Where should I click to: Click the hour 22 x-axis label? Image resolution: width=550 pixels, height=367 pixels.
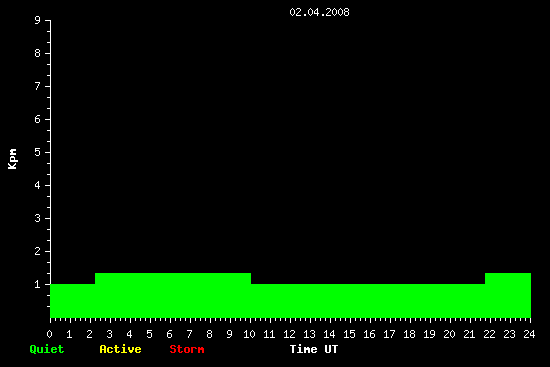coord(489,334)
